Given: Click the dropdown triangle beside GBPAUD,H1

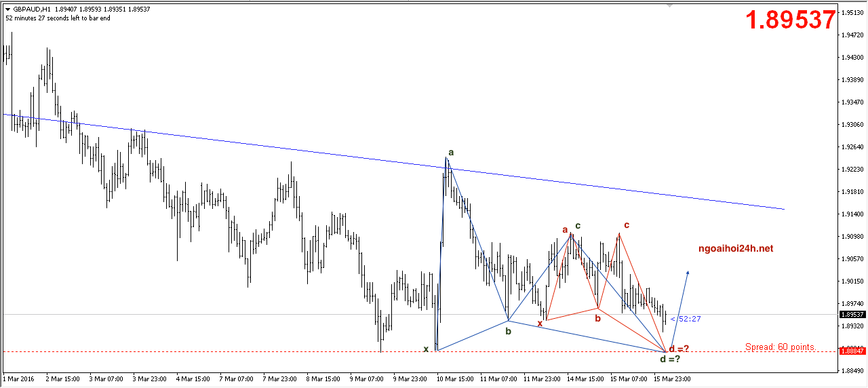Looking at the screenshot, I should 7,9.
